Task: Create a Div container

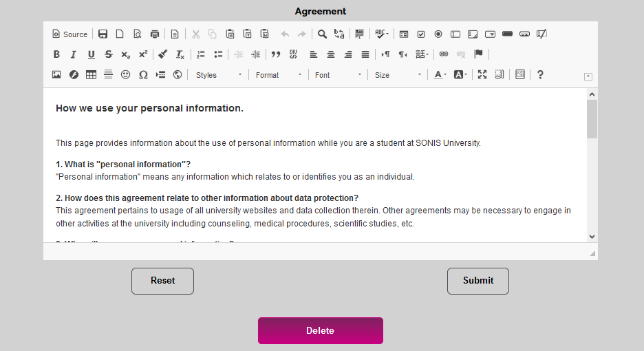Action: click(293, 54)
